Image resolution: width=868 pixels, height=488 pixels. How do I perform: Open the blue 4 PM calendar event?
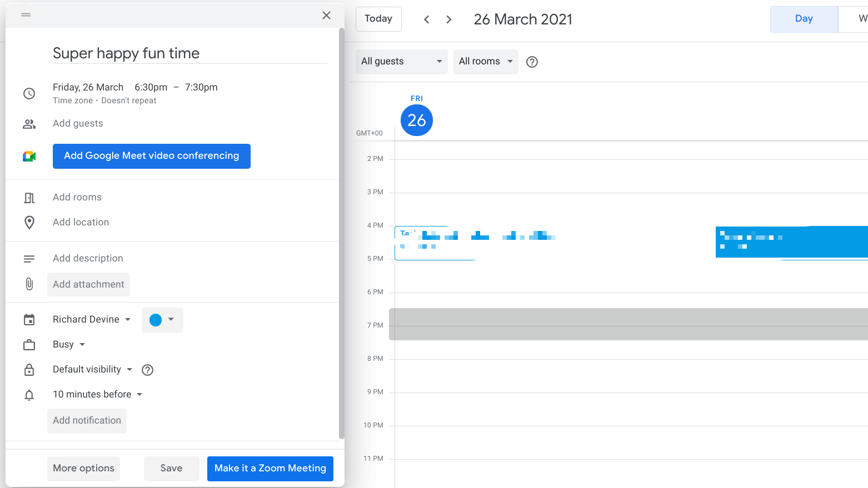[791, 242]
